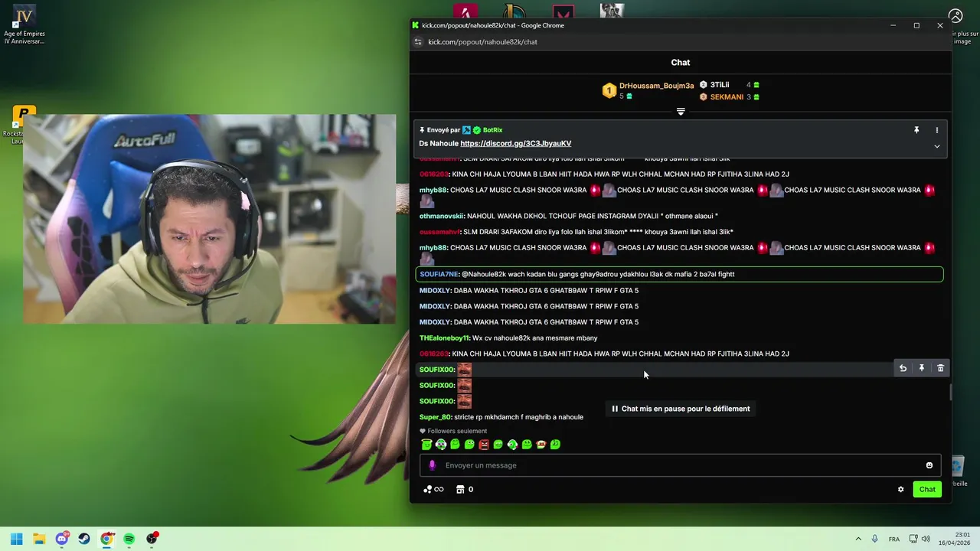This screenshot has width=980, height=551.
Task: Expand the gift leaderboard with the arrow
Action: coord(681,112)
